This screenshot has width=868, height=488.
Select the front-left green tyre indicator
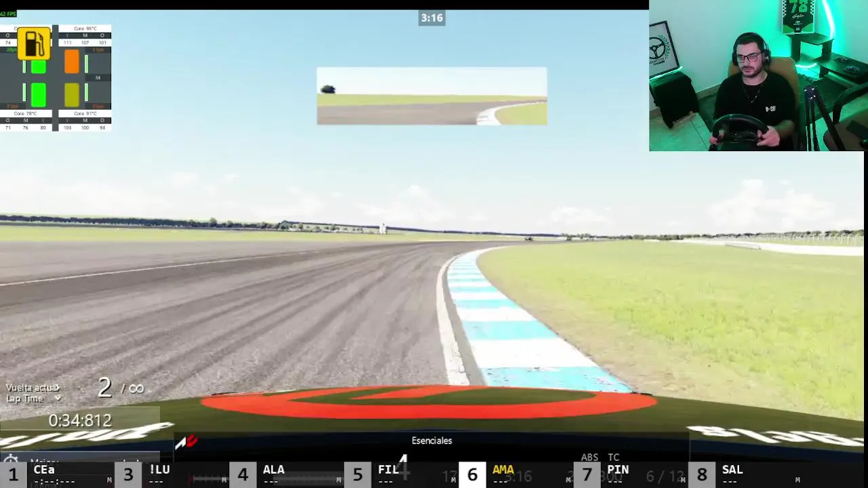point(39,66)
